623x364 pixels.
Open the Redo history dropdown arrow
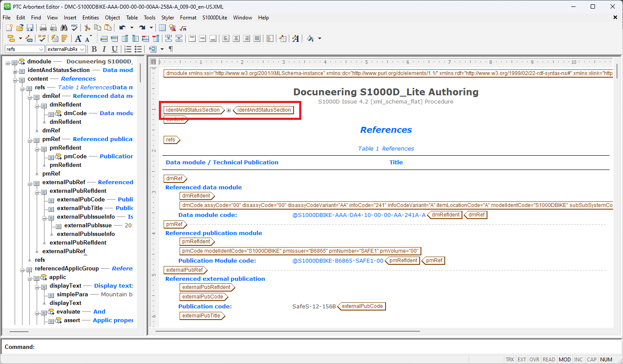pos(151,28)
